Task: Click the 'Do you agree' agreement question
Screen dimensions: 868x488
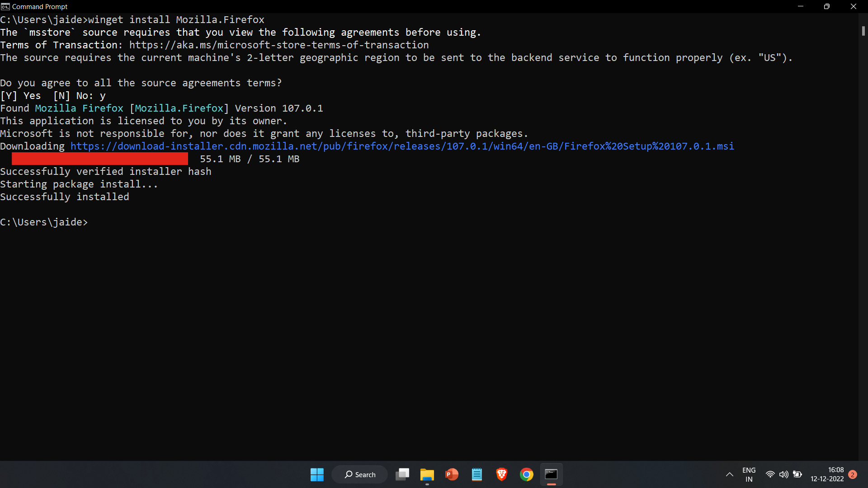Action: (x=141, y=83)
